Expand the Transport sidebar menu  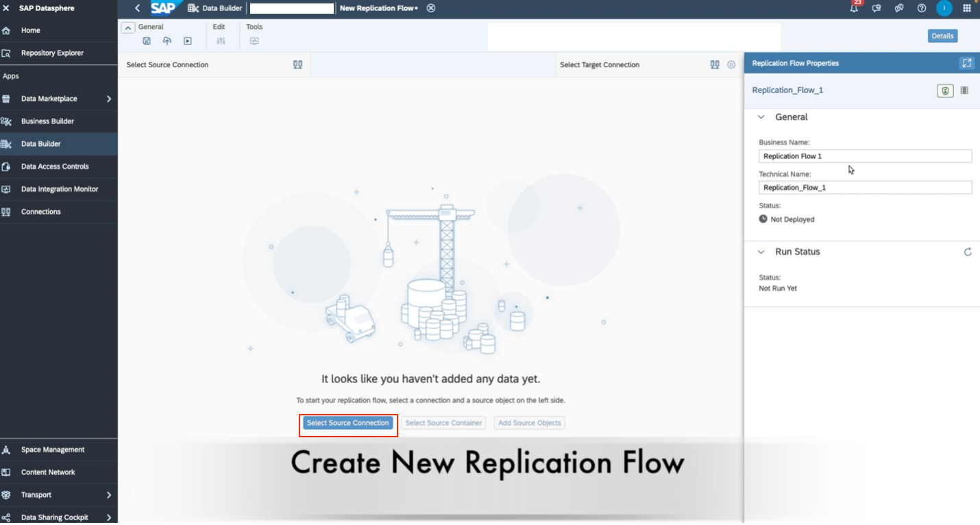(108, 494)
